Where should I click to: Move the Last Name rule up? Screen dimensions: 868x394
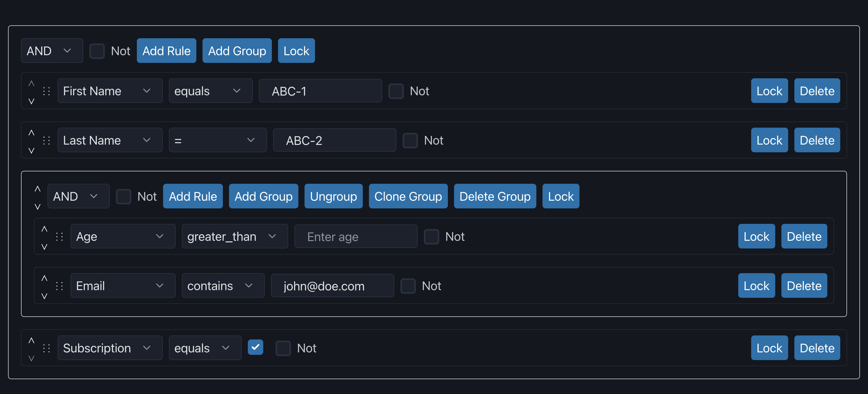pos(31,133)
